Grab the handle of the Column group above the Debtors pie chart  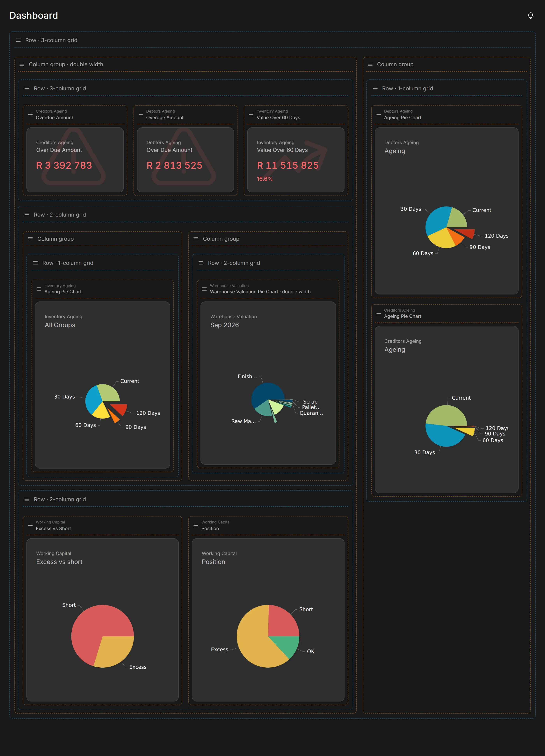point(370,64)
